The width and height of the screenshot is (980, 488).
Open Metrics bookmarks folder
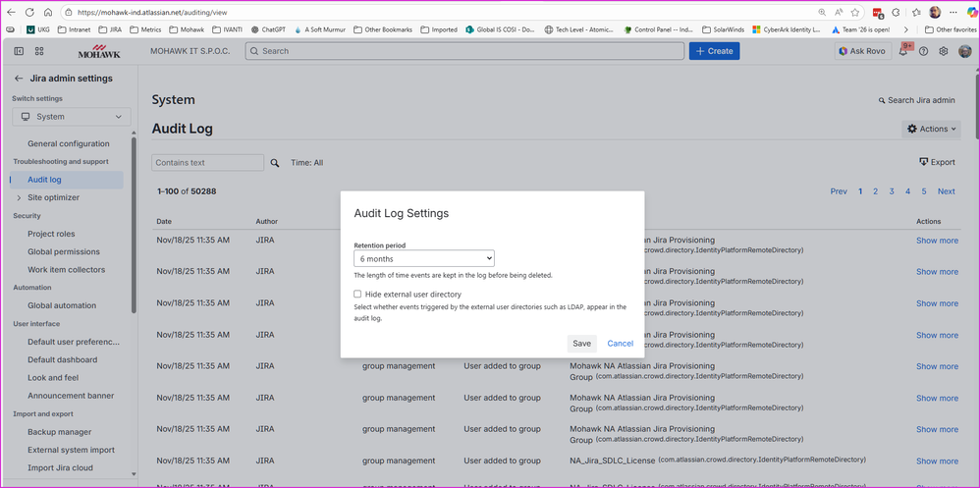(x=144, y=29)
